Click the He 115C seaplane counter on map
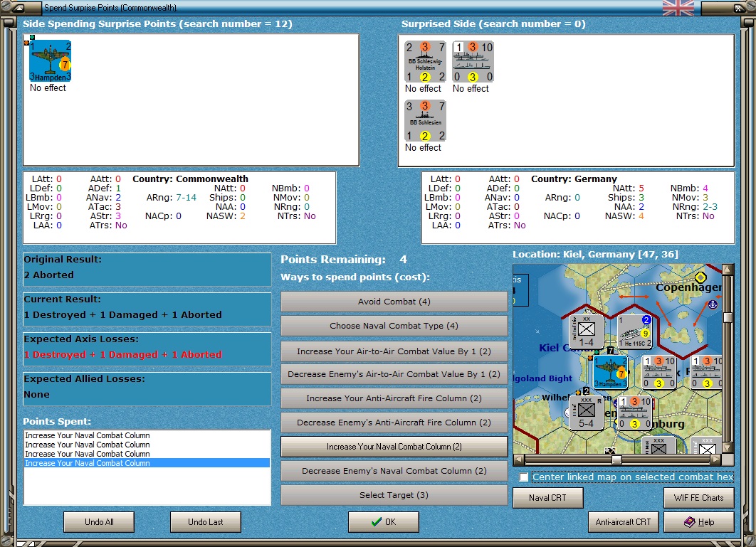Screen dimensions: 756x547 pos(634,331)
